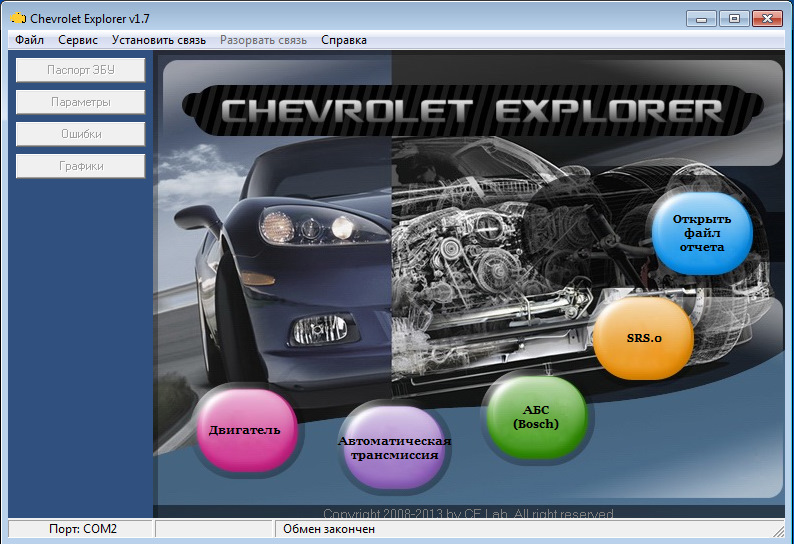The width and height of the screenshot is (794, 544).
Task: Click the Паспорт ЭБУ button
Action: click(81, 70)
